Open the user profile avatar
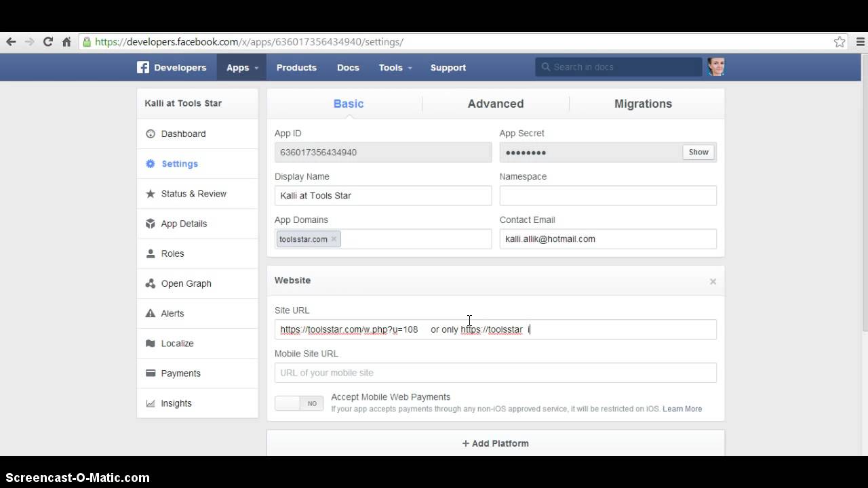 (716, 66)
